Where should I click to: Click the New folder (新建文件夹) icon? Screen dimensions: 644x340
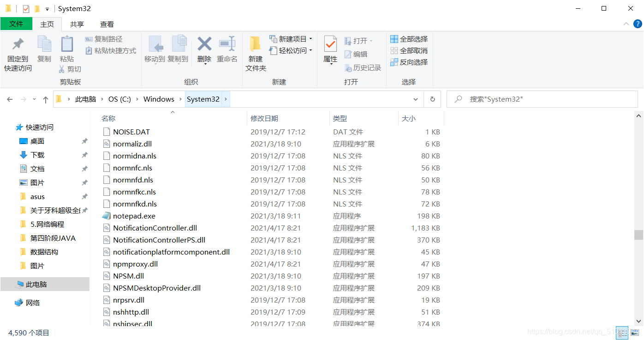coord(255,44)
